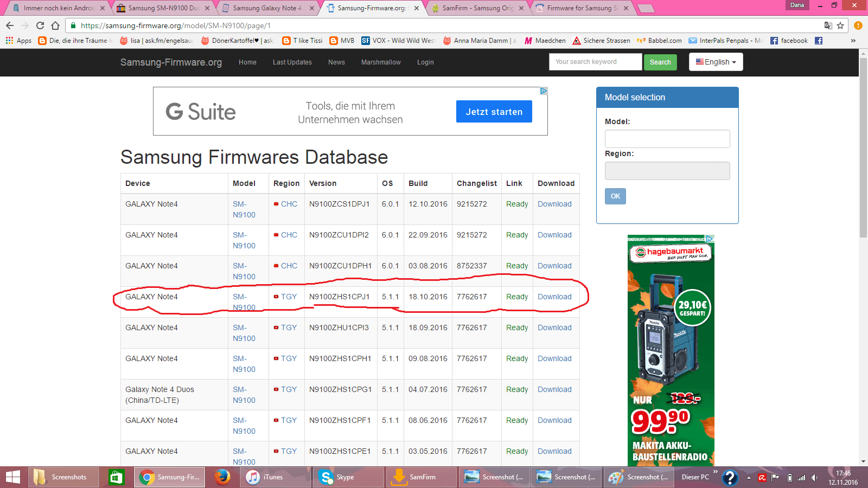
Task: Download firmware N9100ZHS1CPF1
Action: [x=554, y=420]
